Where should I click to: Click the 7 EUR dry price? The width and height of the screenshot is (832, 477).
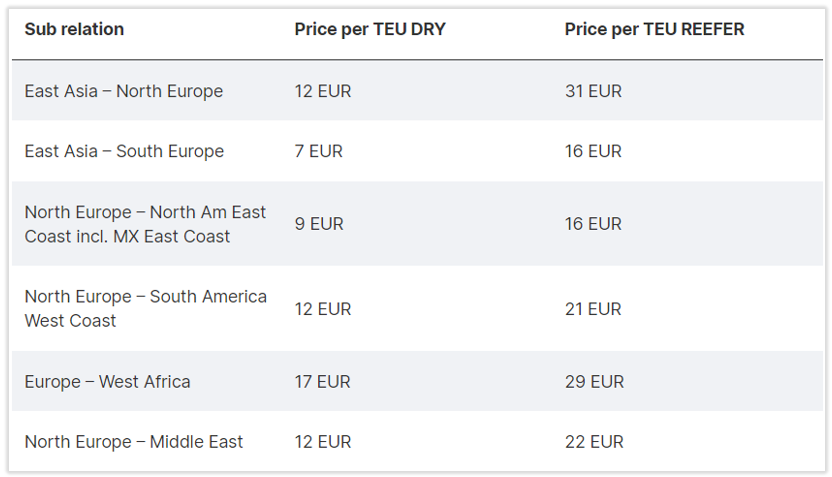pos(318,151)
